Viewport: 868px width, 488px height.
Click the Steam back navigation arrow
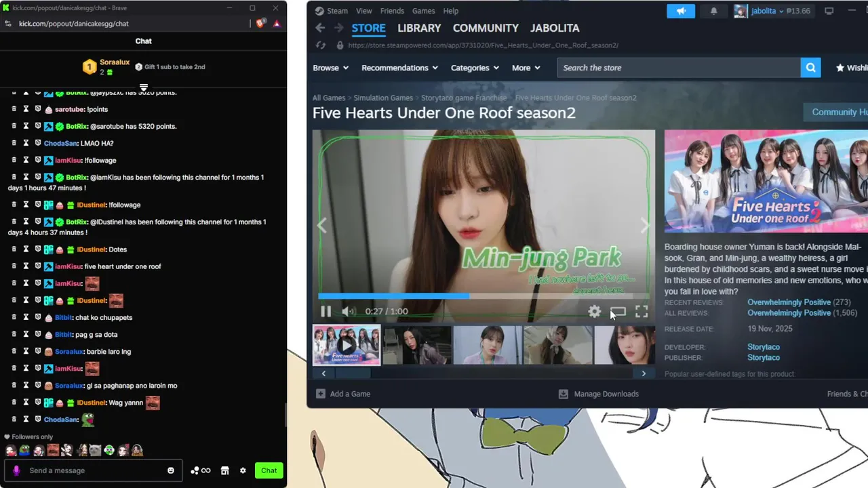[x=320, y=28]
